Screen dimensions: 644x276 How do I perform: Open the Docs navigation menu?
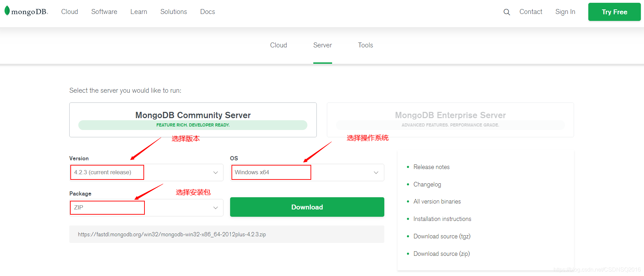click(x=207, y=12)
